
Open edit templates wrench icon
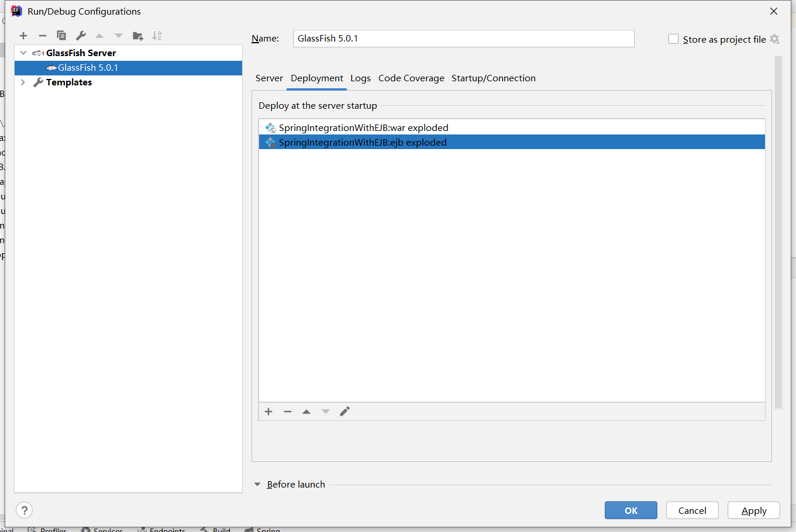point(81,36)
